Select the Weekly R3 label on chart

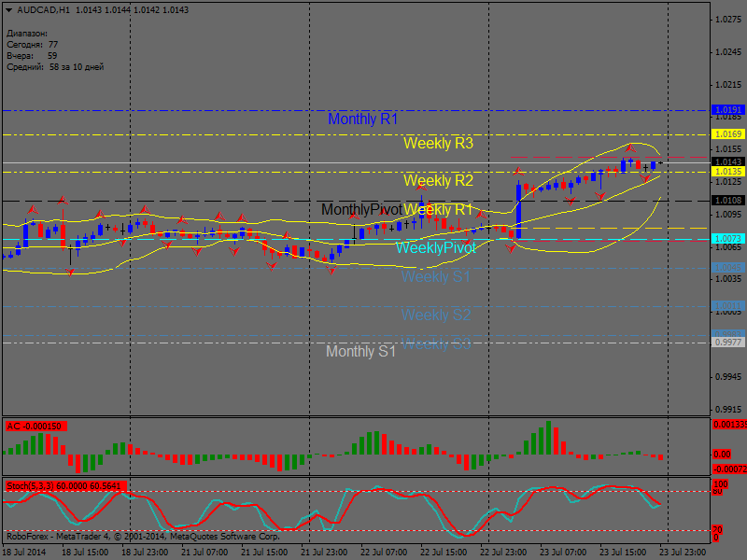click(x=438, y=144)
